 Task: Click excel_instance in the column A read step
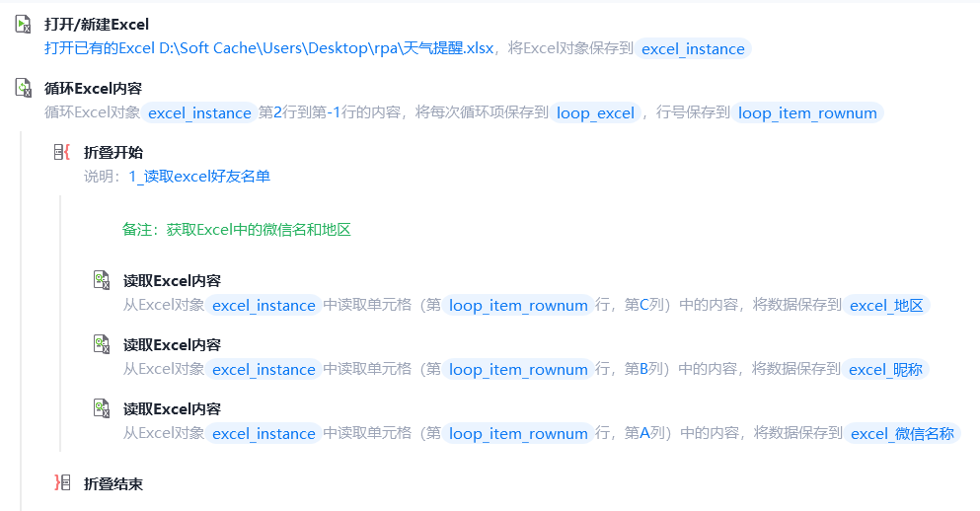(264, 433)
